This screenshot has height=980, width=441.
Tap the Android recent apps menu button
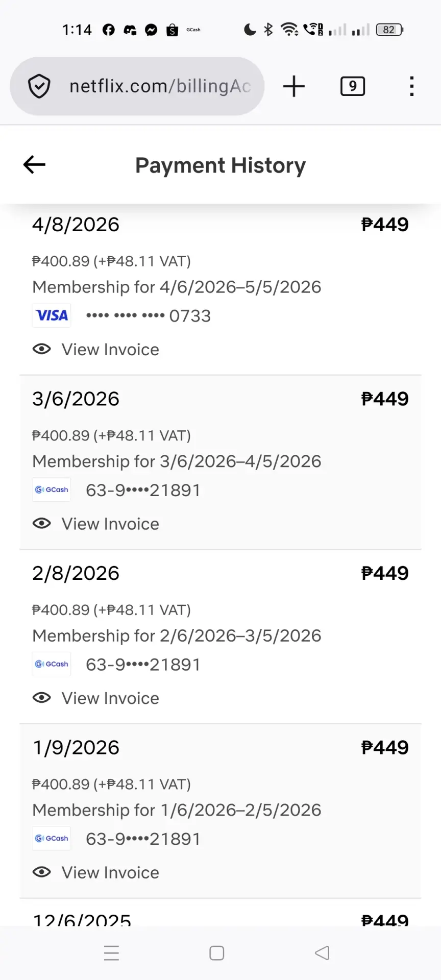(111, 953)
